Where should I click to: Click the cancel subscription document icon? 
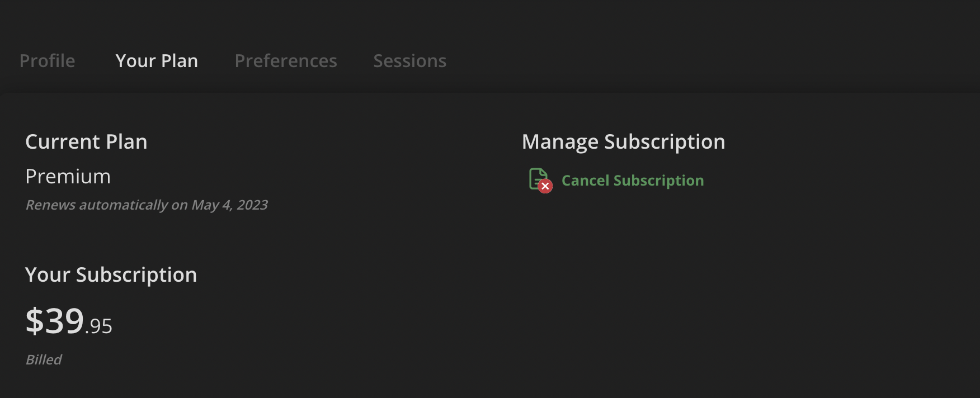click(x=539, y=180)
